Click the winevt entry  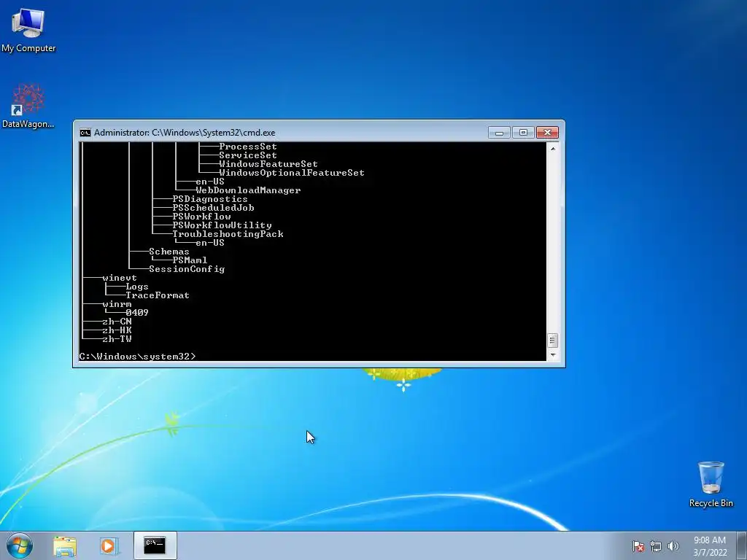pos(120,278)
